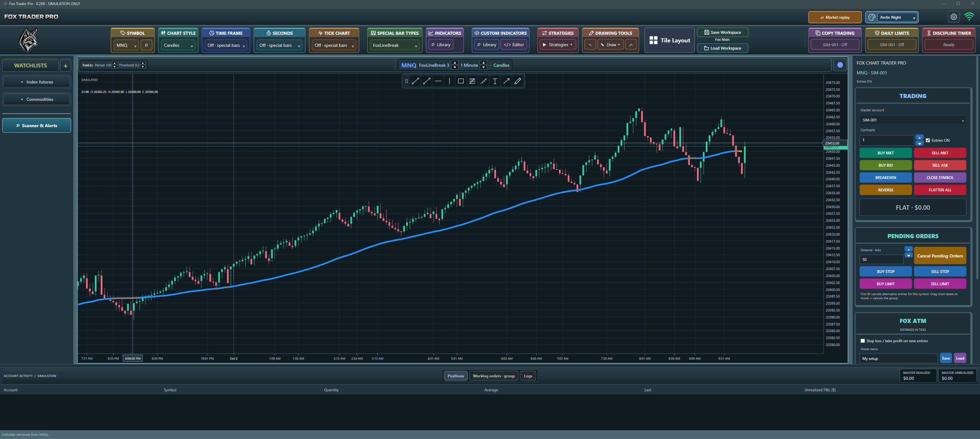Open the MNQ symbol dropdown
The image size is (980, 439).
[x=126, y=45]
